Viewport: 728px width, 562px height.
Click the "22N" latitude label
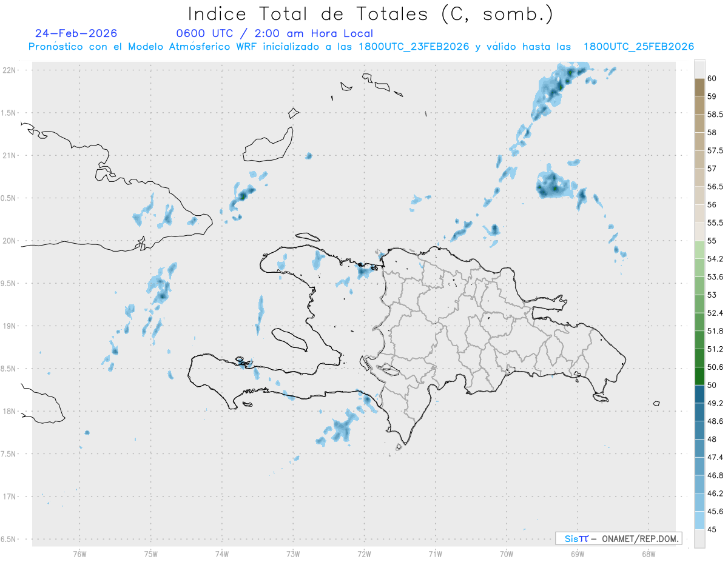[x=10, y=70]
